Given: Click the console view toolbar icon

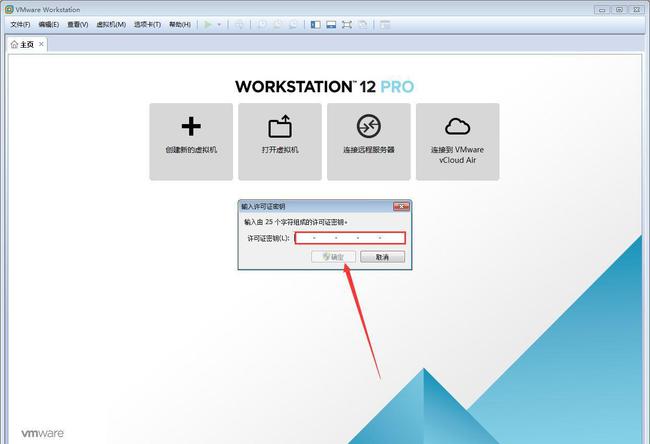Looking at the screenshot, I should click(x=385, y=25).
